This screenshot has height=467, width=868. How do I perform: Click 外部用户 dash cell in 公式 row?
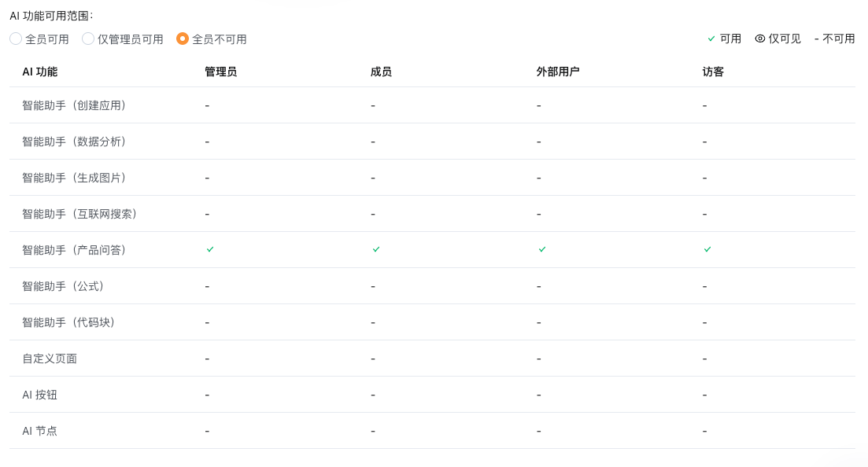click(538, 287)
